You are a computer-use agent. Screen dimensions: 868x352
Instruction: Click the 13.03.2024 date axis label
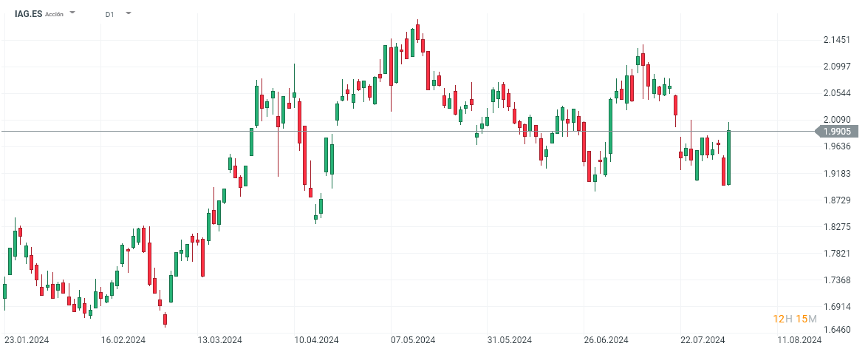(x=220, y=340)
